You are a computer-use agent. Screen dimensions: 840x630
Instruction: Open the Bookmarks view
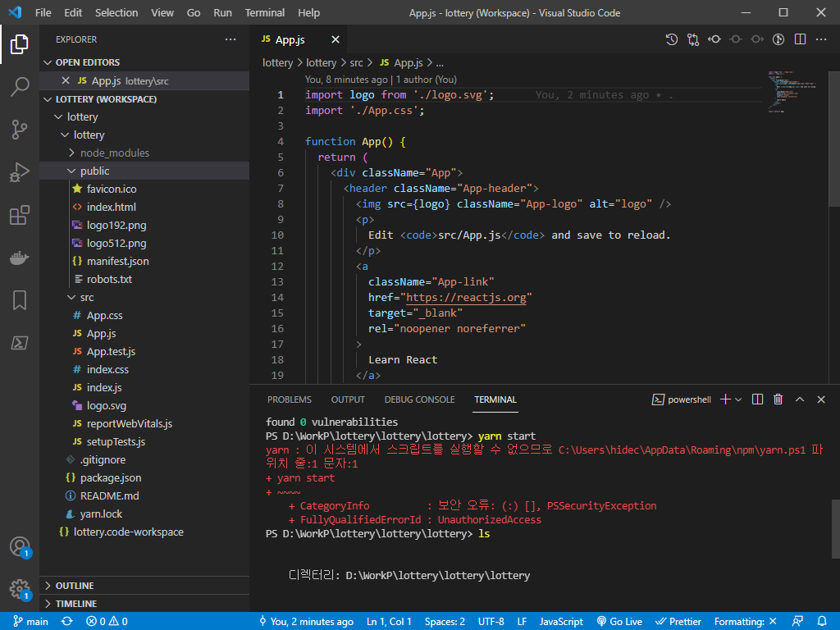[x=20, y=300]
